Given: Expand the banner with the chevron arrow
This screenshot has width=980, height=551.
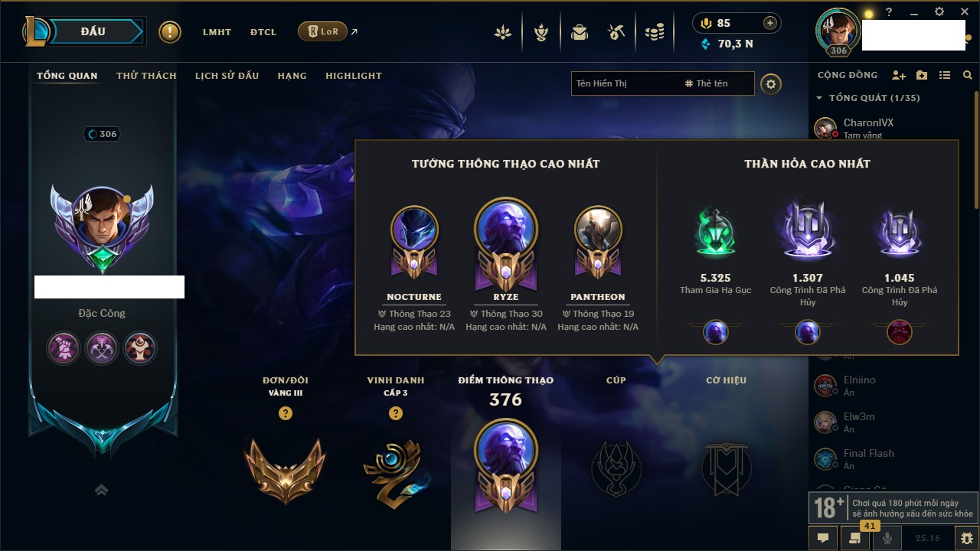Looking at the screenshot, I should tap(102, 491).
